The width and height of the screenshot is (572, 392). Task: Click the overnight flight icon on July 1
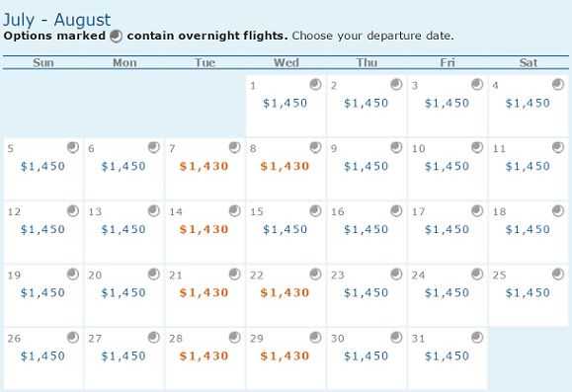coord(315,84)
